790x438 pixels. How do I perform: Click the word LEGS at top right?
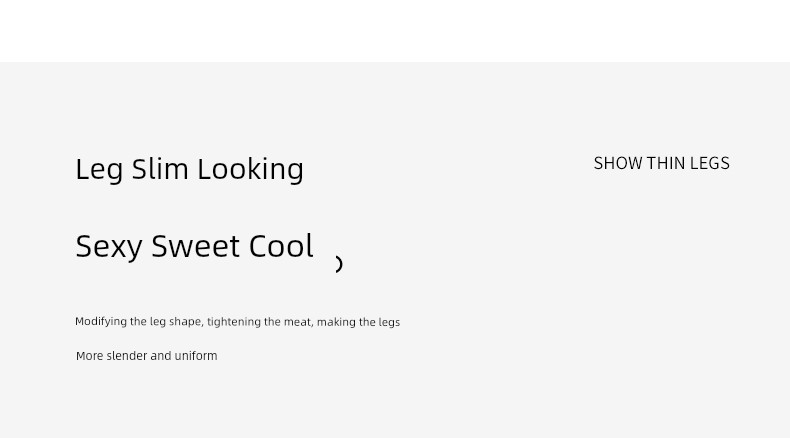[x=710, y=163]
